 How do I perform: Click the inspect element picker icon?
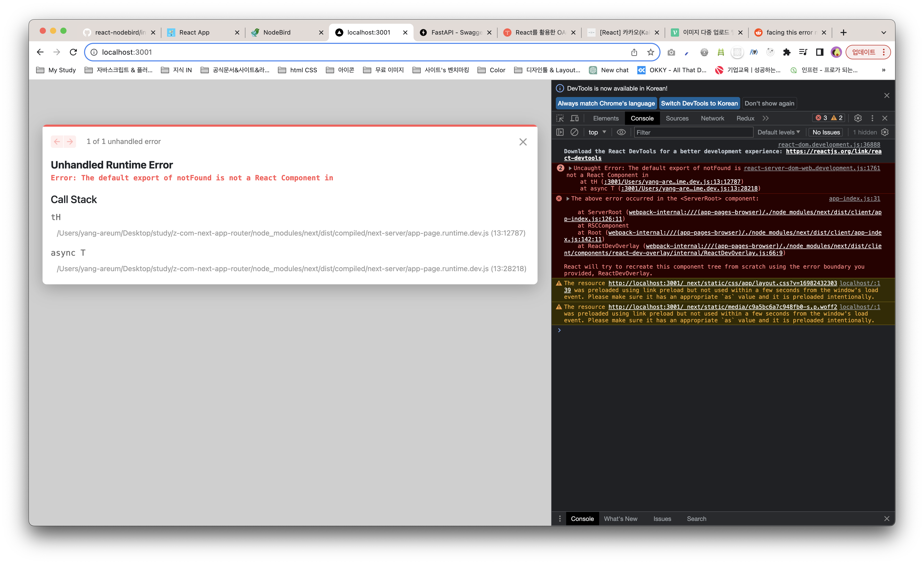pyautogui.click(x=560, y=118)
